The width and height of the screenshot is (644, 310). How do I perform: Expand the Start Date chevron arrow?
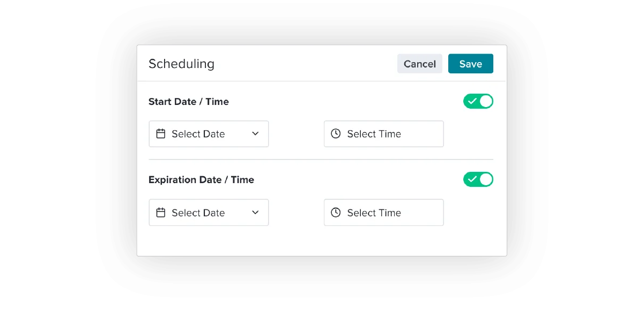(255, 134)
